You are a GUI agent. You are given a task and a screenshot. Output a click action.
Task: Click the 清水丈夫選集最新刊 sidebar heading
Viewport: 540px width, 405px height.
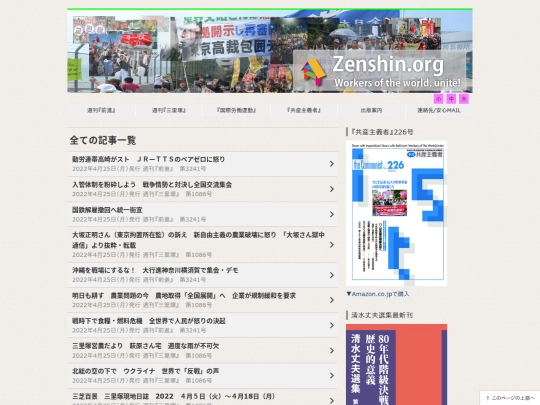pyautogui.click(x=382, y=315)
